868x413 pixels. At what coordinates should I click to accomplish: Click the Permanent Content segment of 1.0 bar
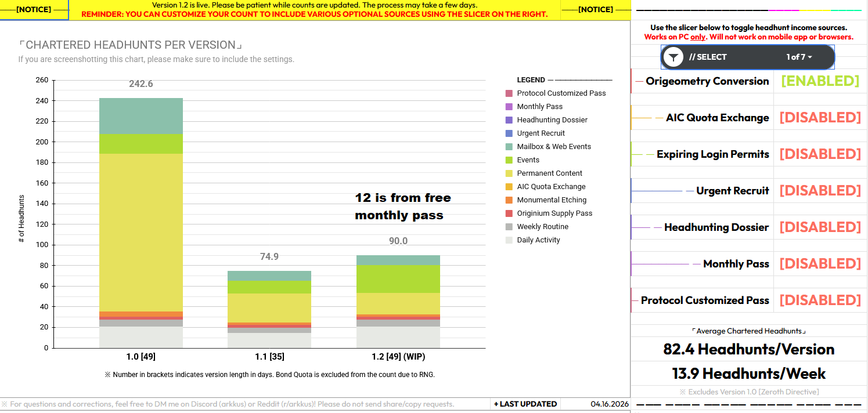[x=141, y=233]
